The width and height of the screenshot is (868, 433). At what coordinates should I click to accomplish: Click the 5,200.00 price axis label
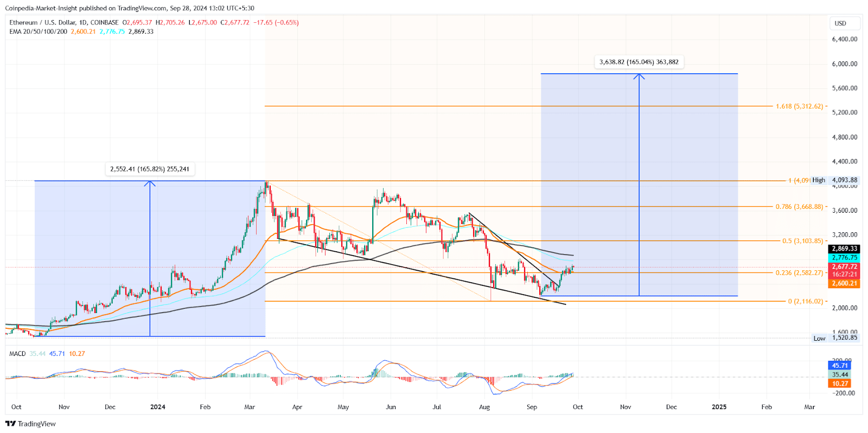tap(845, 112)
